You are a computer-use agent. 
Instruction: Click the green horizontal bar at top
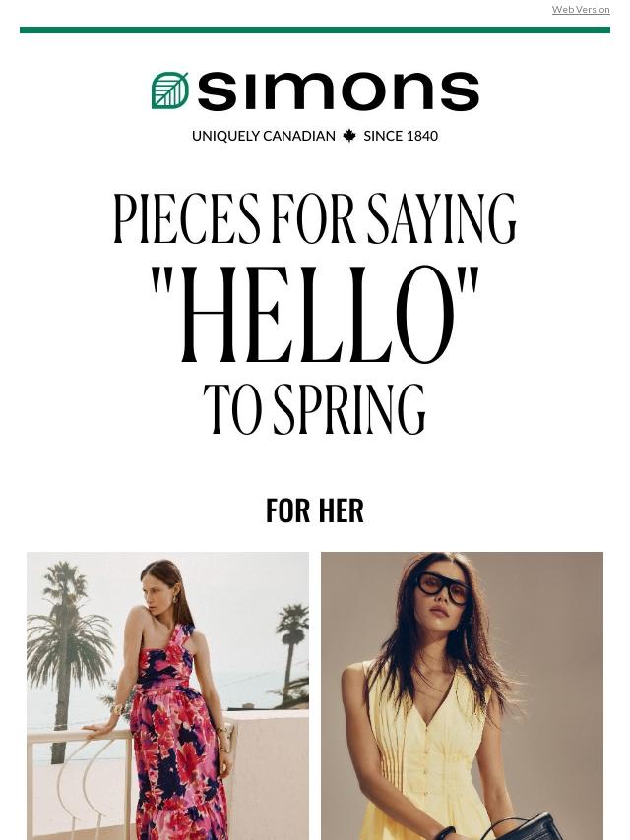315,30
